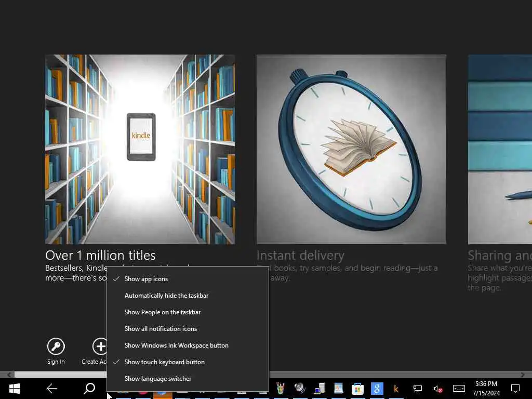Click the horizontal scrollbar thumb
Screen dimensions: 532x399
click(x=60, y=375)
